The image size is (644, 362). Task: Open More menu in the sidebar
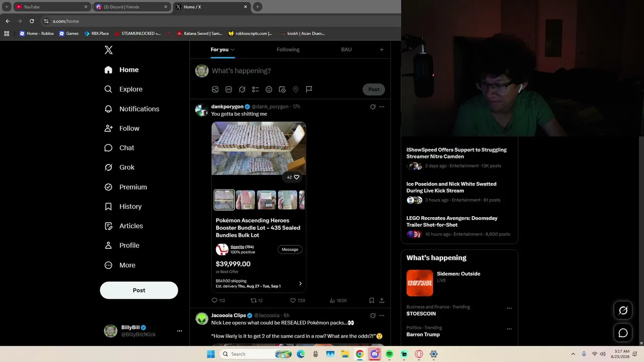(x=120, y=265)
